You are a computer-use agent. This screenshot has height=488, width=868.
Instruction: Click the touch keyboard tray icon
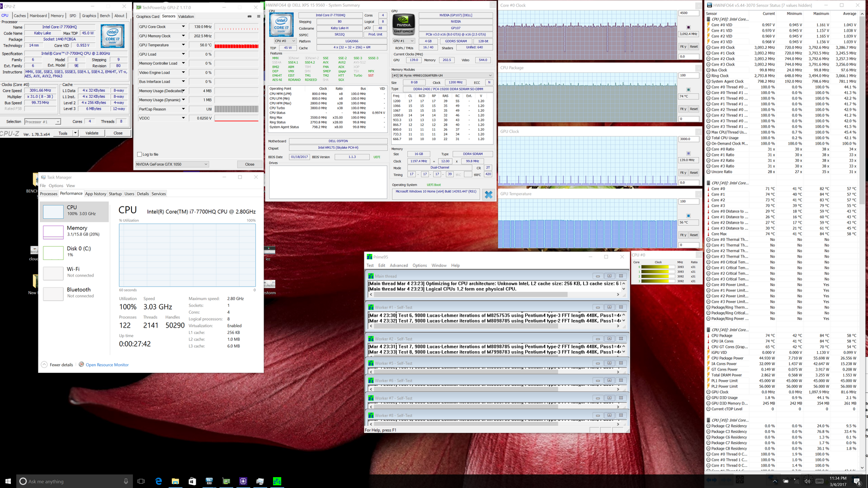click(x=819, y=481)
